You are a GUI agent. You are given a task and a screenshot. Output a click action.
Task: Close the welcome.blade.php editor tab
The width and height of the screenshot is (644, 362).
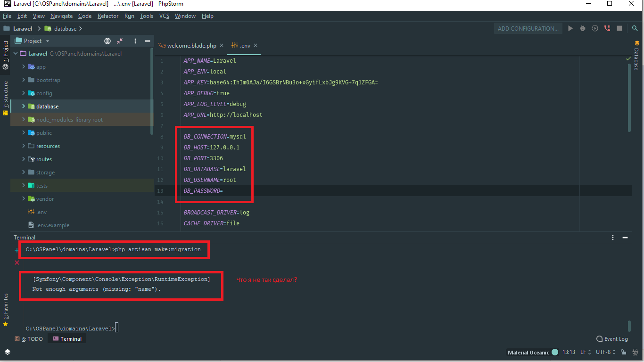[x=222, y=46]
